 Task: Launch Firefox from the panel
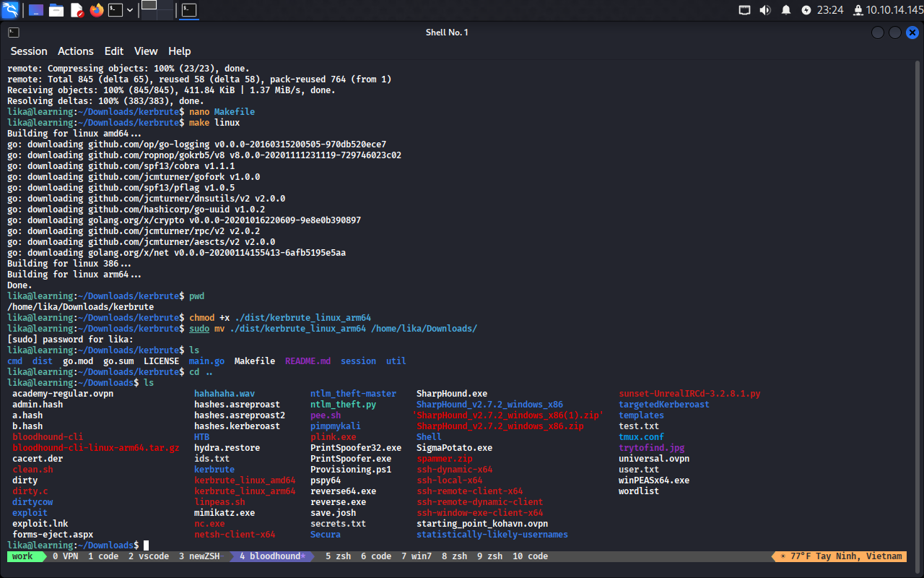(x=97, y=10)
